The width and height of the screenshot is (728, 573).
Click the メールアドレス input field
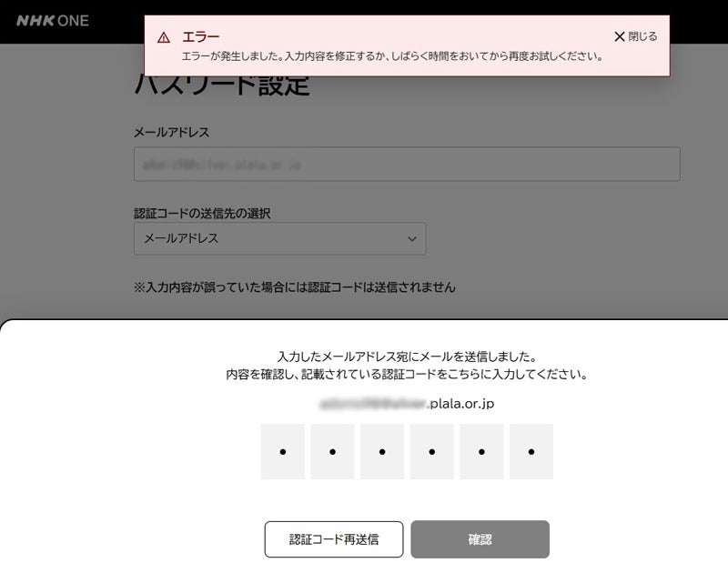point(407,165)
